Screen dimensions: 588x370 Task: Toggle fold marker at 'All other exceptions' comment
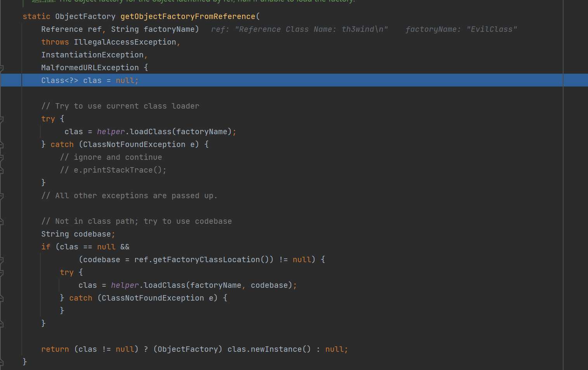coord(2,196)
